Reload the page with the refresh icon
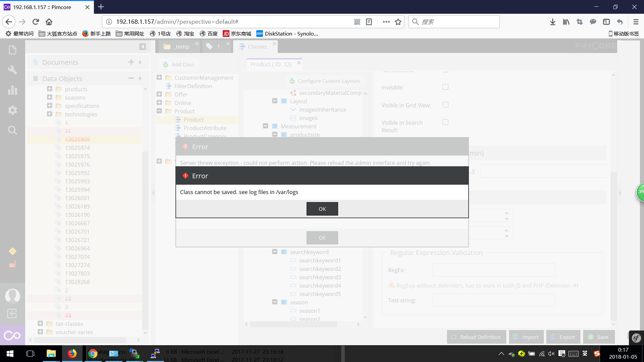 [x=36, y=22]
